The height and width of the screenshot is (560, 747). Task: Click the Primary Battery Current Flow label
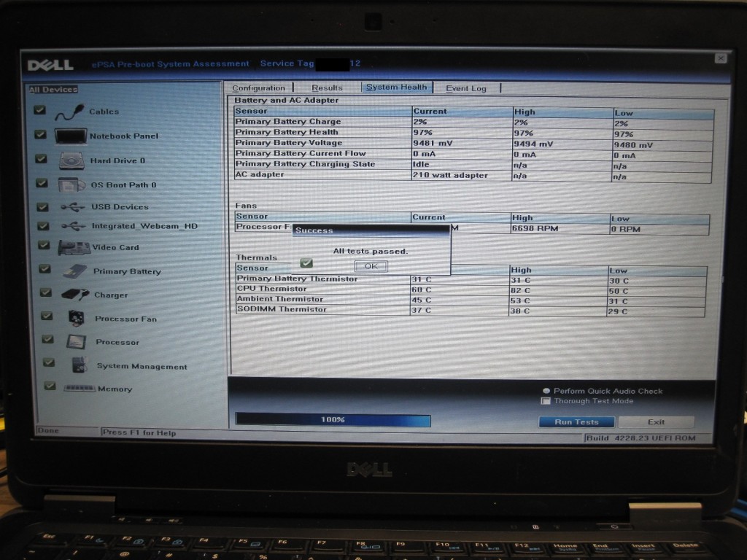[301, 153]
